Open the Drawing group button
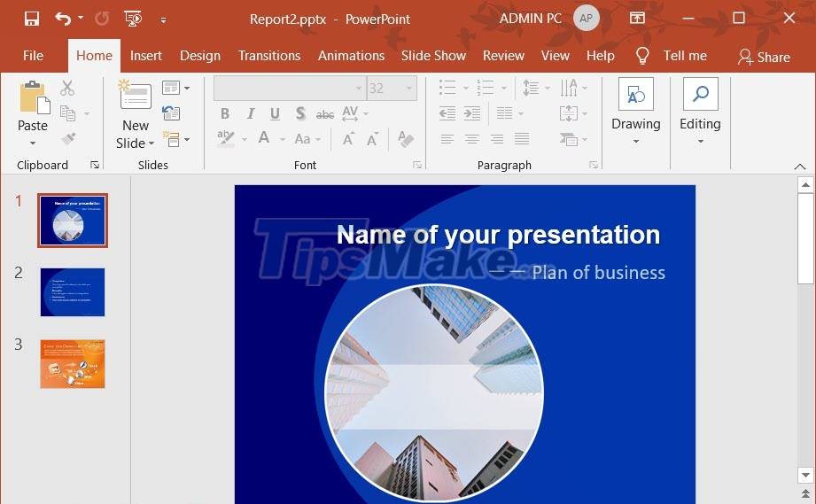Screen dimensions: 816x504 [x=635, y=112]
